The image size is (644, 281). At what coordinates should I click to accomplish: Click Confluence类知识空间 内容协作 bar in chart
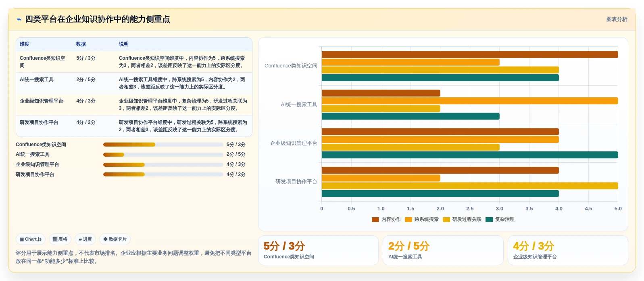point(470,55)
